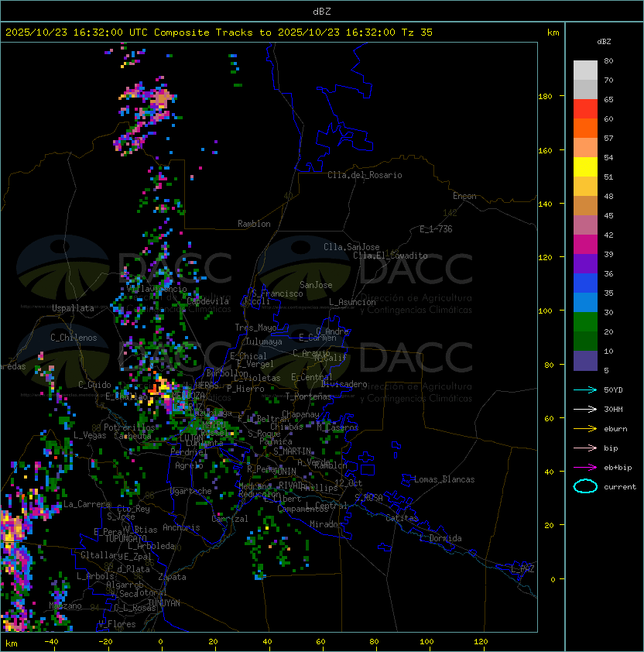The width and height of the screenshot is (644, 652).
Task: Click the yellow eburn arrow in legend
Action: pyautogui.click(x=585, y=428)
